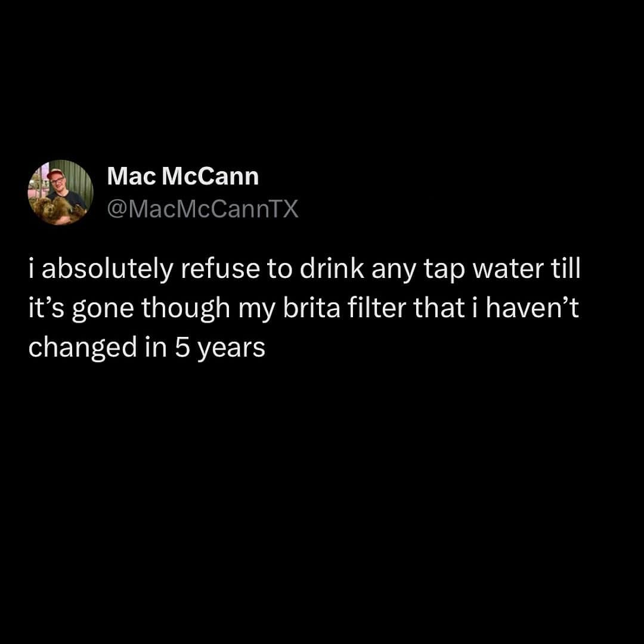Click Mac McCann's profile picture
The width and height of the screenshot is (644, 644).
click(x=59, y=192)
